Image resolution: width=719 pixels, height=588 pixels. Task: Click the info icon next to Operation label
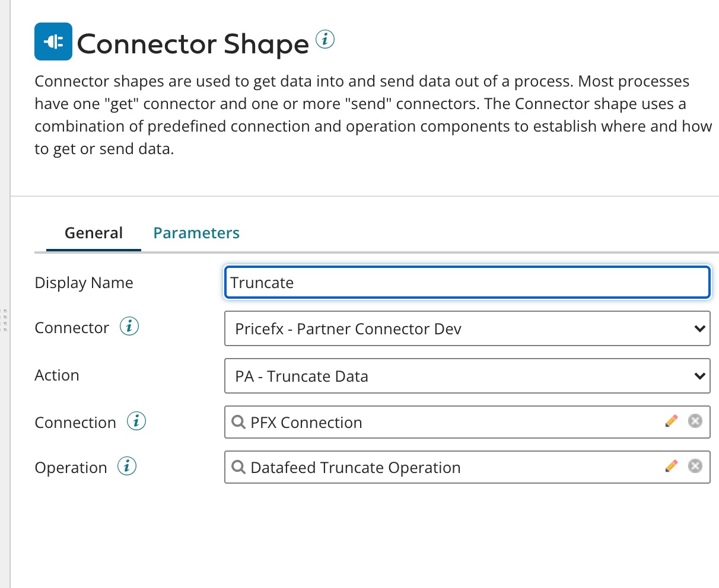pos(128,466)
